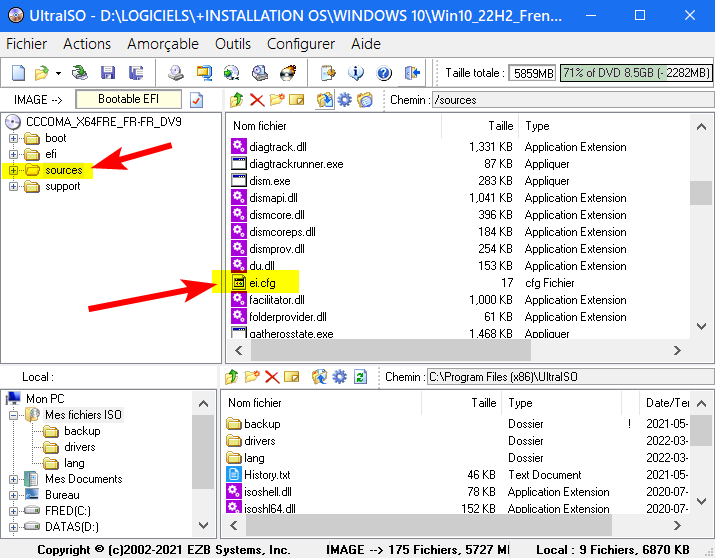The height and width of the screenshot is (558, 715).
Task: Click the 71% of DVD capacity bar
Action: point(636,73)
